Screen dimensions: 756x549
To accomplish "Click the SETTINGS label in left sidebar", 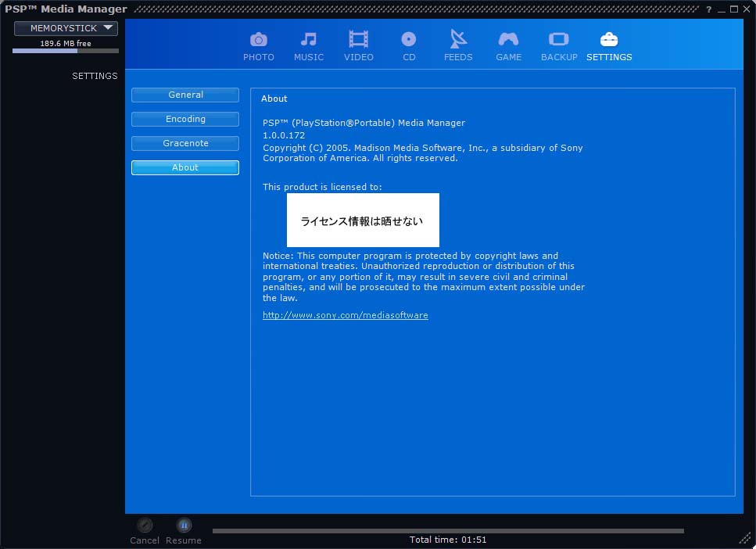I will click(x=95, y=76).
